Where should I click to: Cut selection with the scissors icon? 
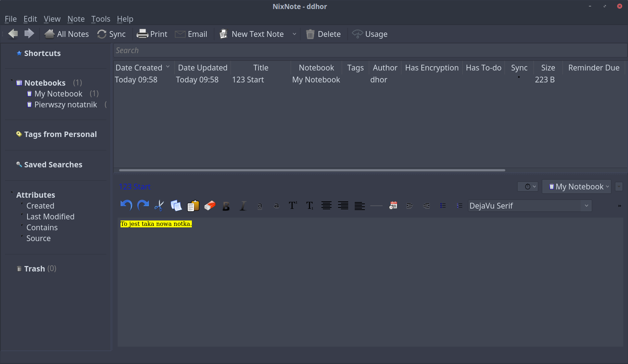coord(159,206)
